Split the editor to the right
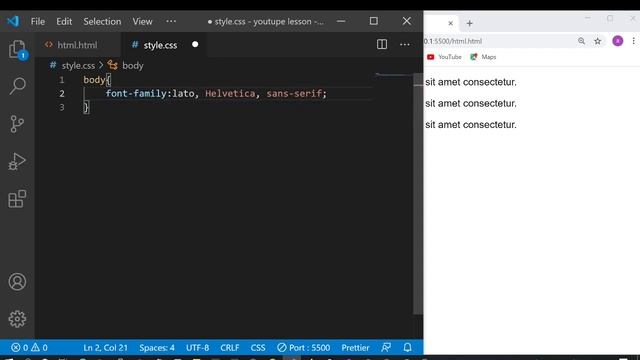Viewport: 640px width, 360px height. pos(382,44)
